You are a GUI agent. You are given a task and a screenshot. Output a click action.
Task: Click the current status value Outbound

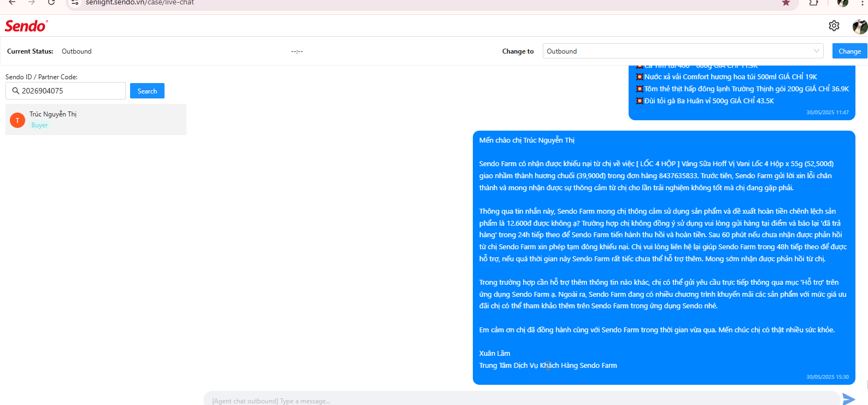(x=77, y=51)
